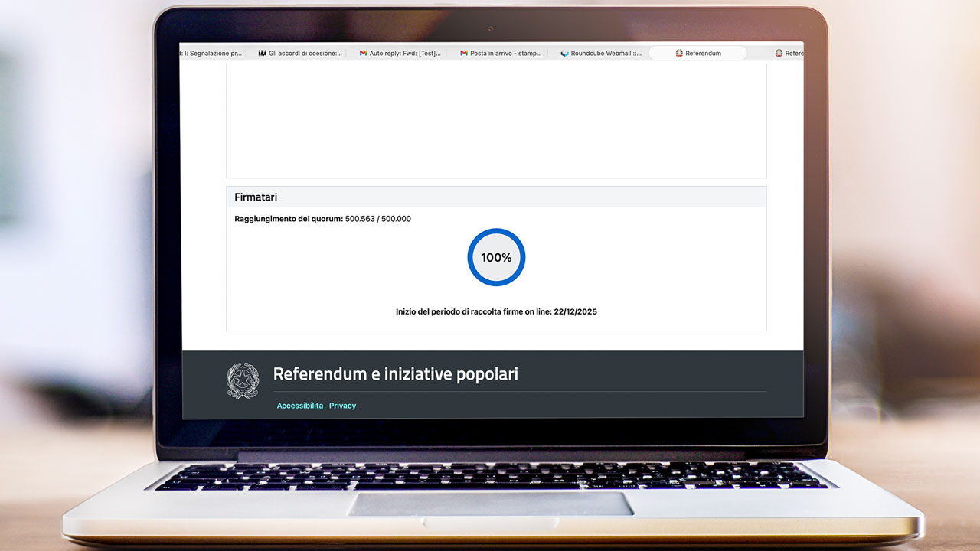Click the emblem favicon on the active Referendum tab
Image resolution: width=980 pixels, height=551 pixels.
click(679, 54)
